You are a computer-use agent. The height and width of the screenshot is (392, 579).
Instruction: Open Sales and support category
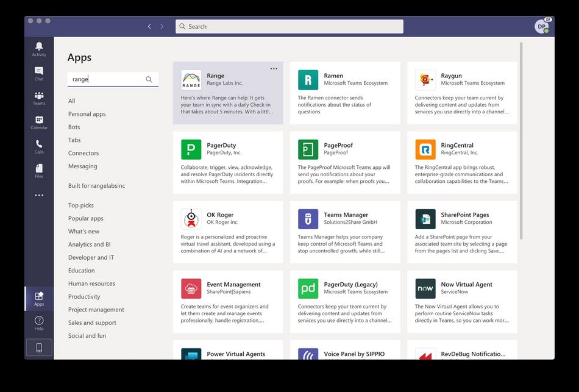(92, 323)
